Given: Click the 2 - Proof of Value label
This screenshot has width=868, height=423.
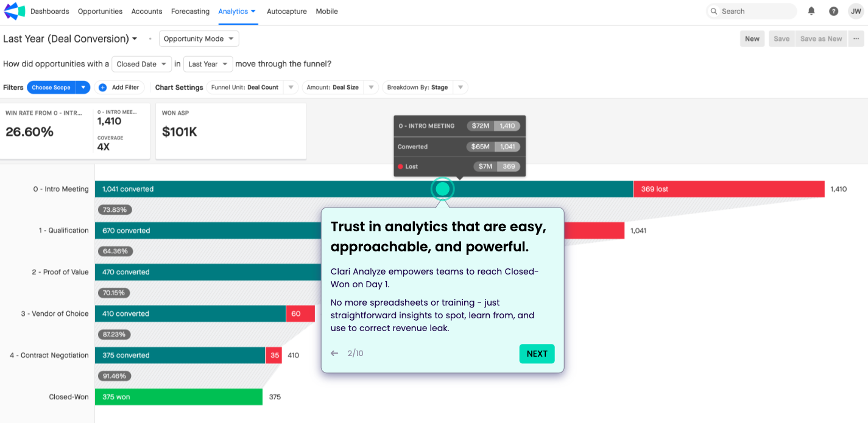Looking at the screenshot, I should pos(60,272).
